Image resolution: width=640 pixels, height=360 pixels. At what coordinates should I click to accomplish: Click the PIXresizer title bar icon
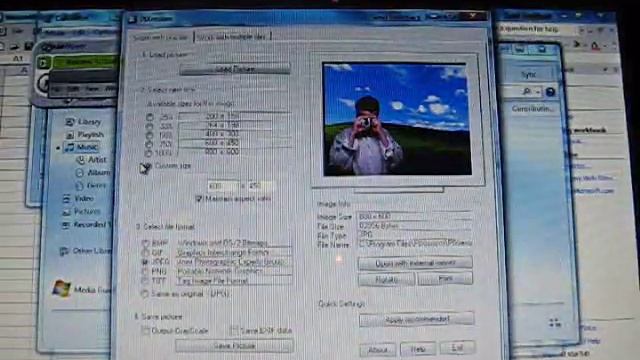click(132, 19)
